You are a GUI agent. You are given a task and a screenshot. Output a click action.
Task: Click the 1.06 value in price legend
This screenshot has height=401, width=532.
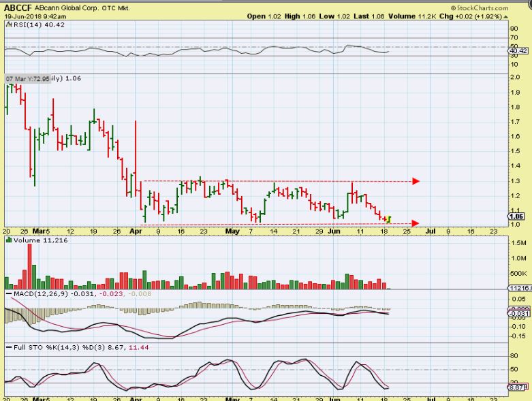(x=73, y=78)
